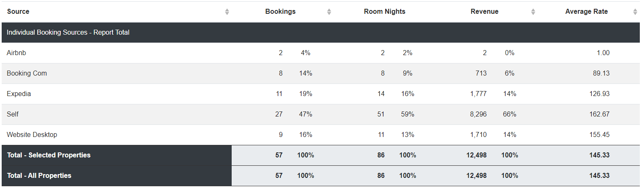Select the Source column header text
Screen dimensions: 644x195
click(18, 12)
